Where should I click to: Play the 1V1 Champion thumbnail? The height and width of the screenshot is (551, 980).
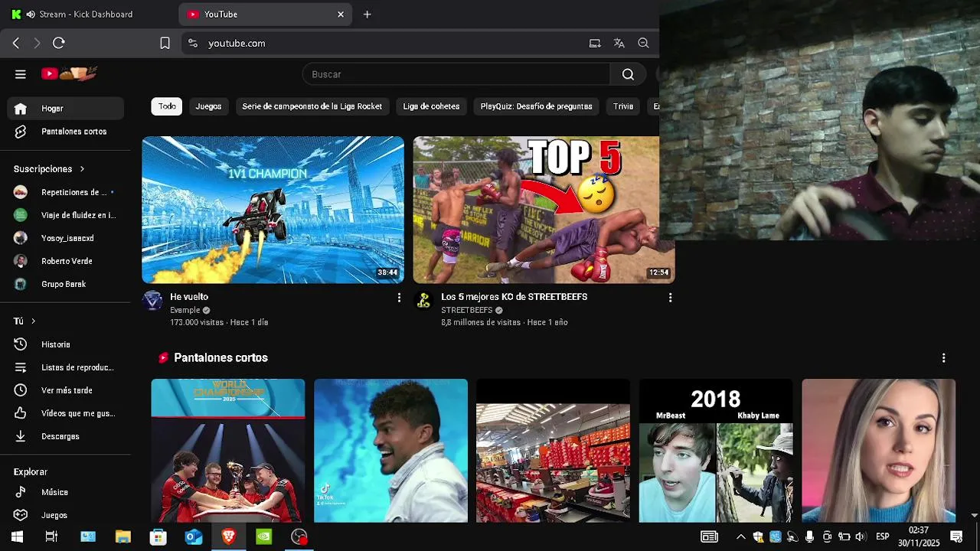273,210
